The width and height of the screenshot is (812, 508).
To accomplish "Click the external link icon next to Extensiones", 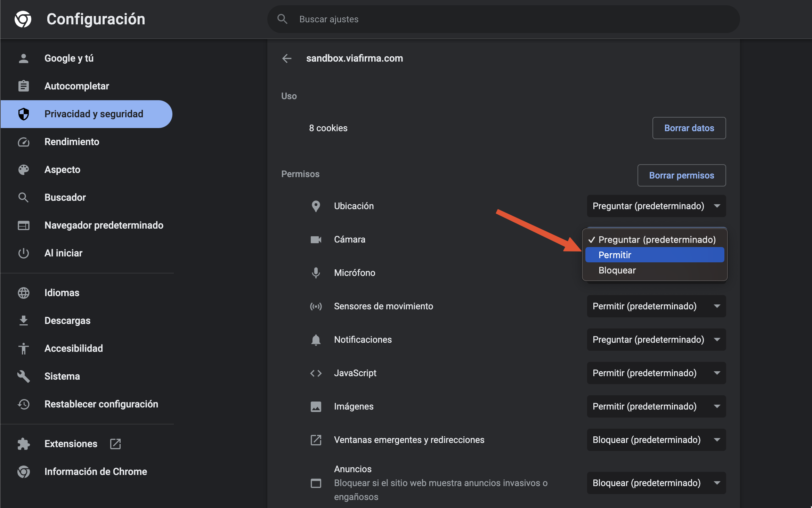I will [115, 444].
